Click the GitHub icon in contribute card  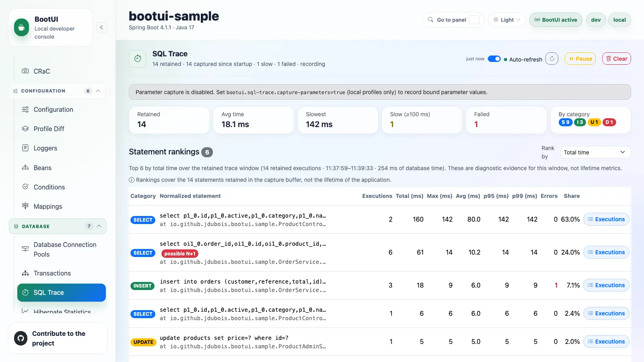tap(21, 338)
